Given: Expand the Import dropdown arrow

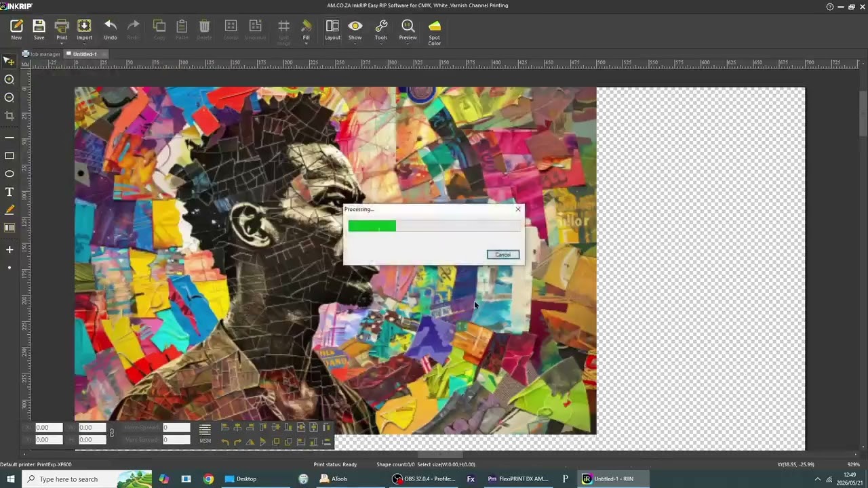Looking at the screenshot, I should [x=84, y=44].
